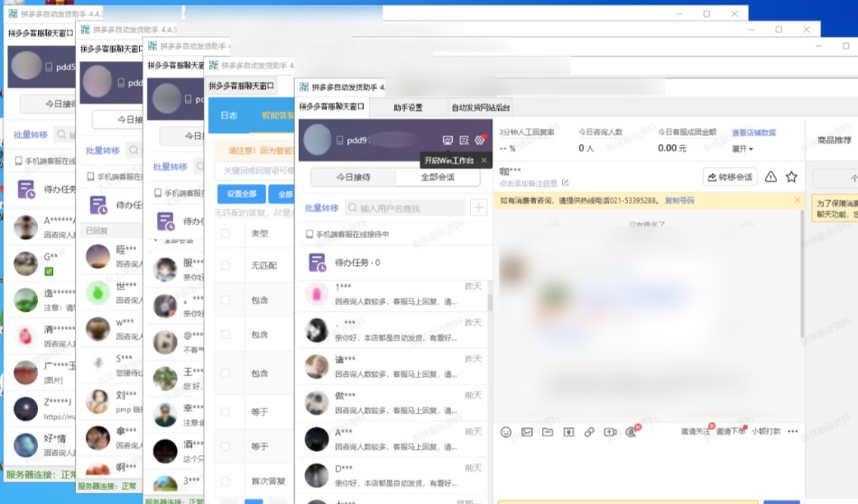Click the link icon in chat toolbar
This screenshot has width=858, height=504.
tap(589, 432)
